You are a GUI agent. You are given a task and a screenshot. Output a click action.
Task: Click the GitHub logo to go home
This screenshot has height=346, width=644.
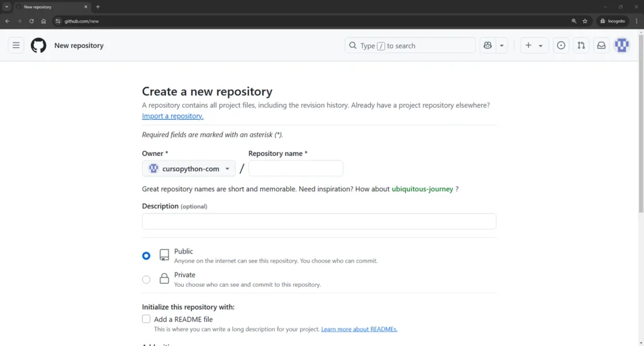click(38, 45)
